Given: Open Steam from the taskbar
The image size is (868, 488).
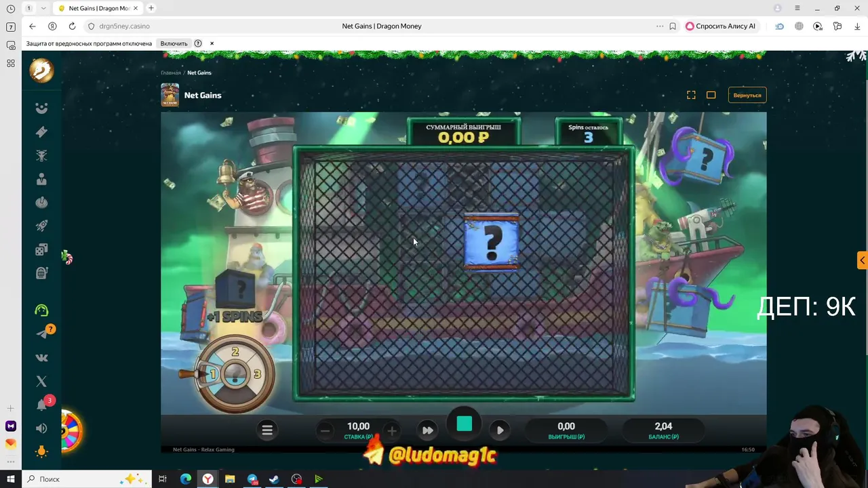Looking at the screenshot, I should click(x=274, y=479).
